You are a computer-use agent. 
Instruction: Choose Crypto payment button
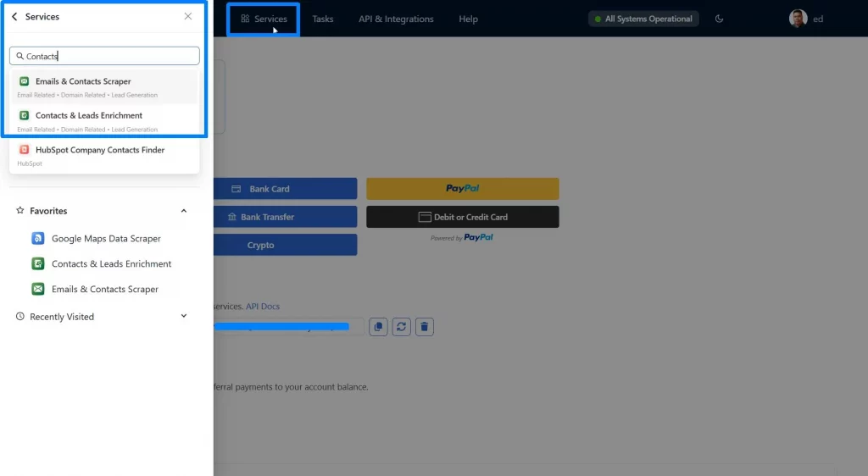pyautogui.click(x=285, y=245)
